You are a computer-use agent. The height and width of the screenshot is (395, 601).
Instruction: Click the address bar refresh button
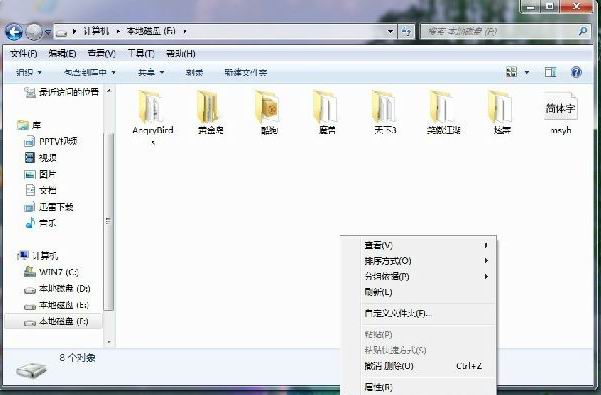point(406,31)
